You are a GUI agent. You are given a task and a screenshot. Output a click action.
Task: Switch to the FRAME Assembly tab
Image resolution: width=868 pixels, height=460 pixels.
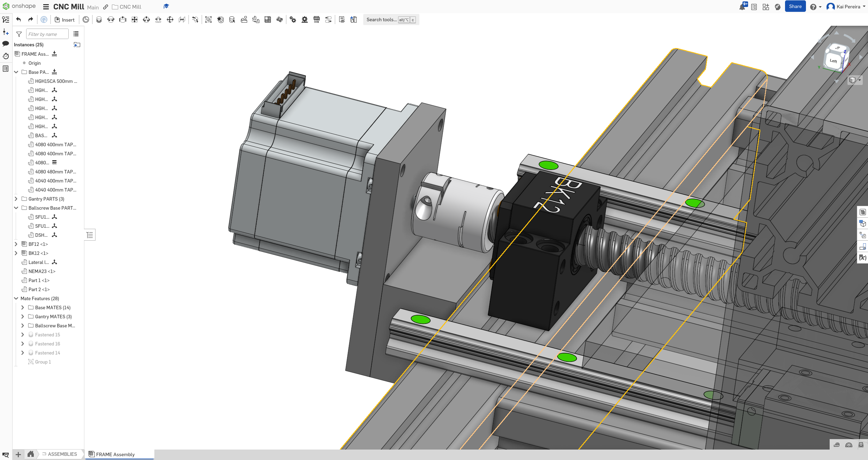click(x=115, y=454)
